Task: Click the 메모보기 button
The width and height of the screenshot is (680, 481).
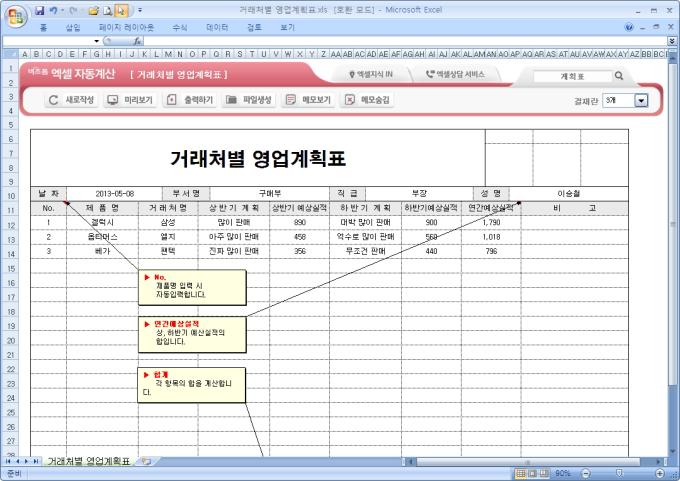Action: 307,100
